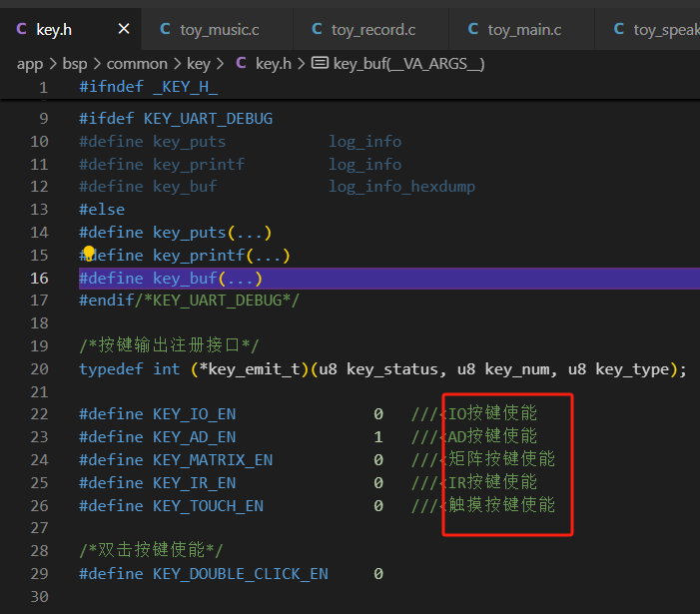The image size is (700, 614).
Task: Click KEY_AD_EN macro name
Action: (194, 437)
